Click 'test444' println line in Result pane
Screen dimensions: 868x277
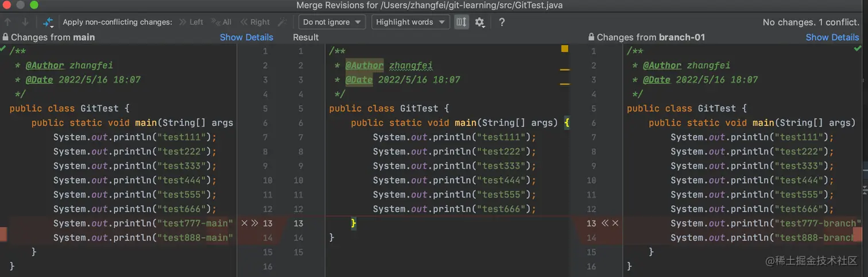tap(454, 180)
